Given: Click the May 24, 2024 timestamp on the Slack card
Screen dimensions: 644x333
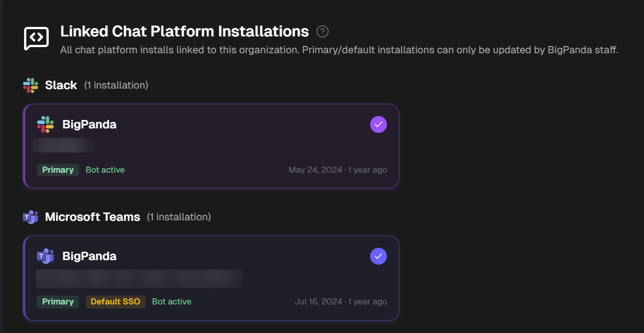Looking at the screenshot, I should point(337,169).
